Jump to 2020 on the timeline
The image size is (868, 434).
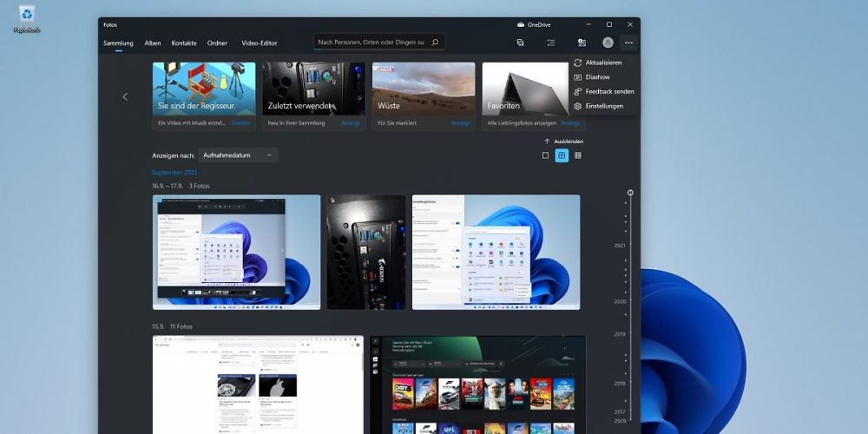pos(620,302)
